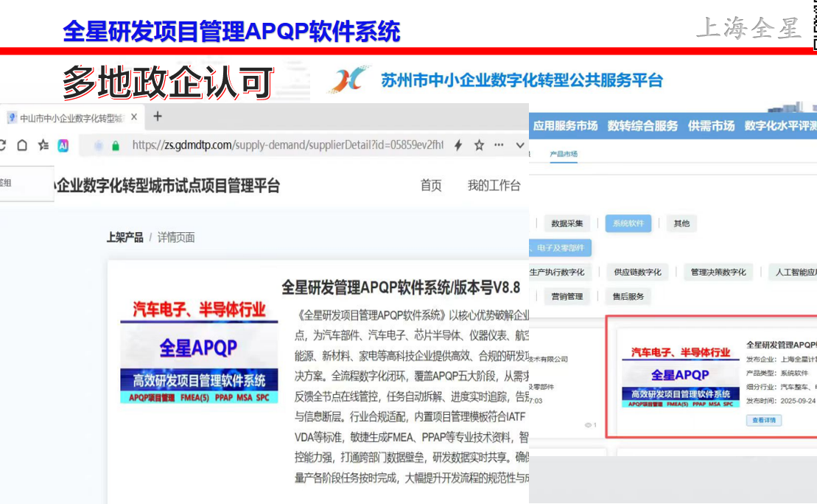Go to 首页 link

coord(431,186)
